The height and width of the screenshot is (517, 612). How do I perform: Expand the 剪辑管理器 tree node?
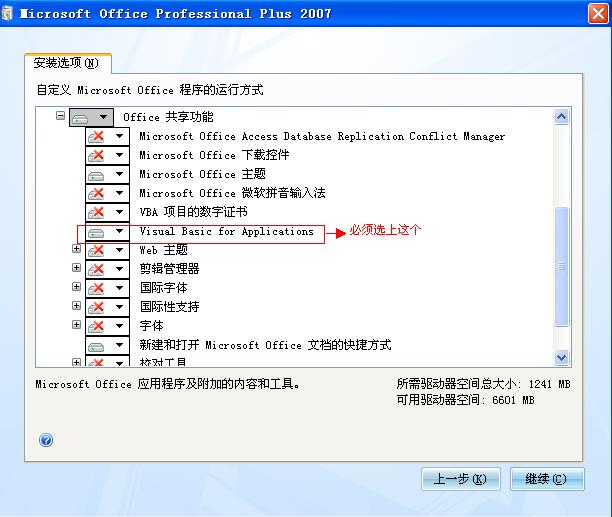[x=76, y=268]
